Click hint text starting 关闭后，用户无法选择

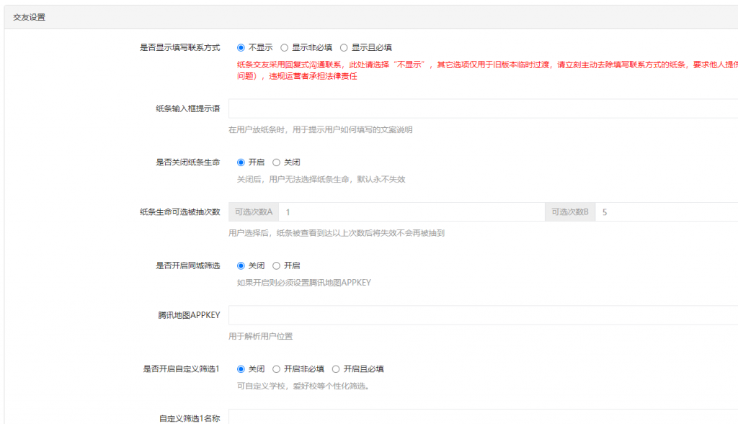(x=321, y=179)
